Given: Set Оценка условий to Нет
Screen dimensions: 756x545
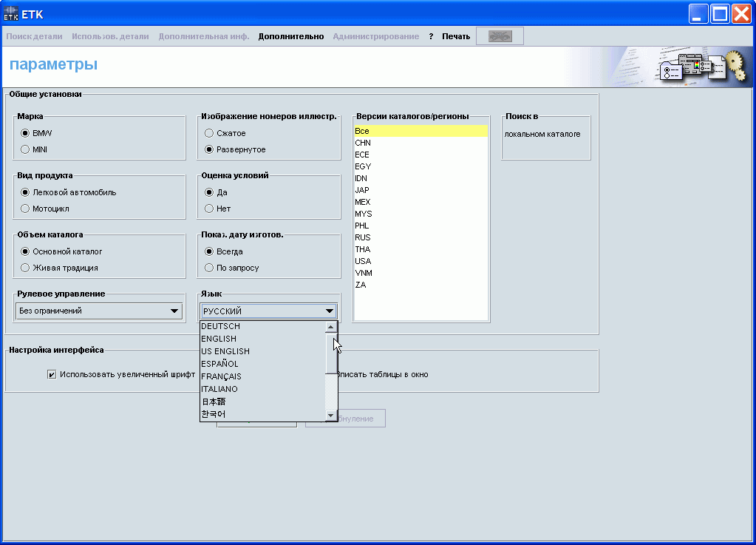Looking at the screenshot, I should (x=209, y=209).
